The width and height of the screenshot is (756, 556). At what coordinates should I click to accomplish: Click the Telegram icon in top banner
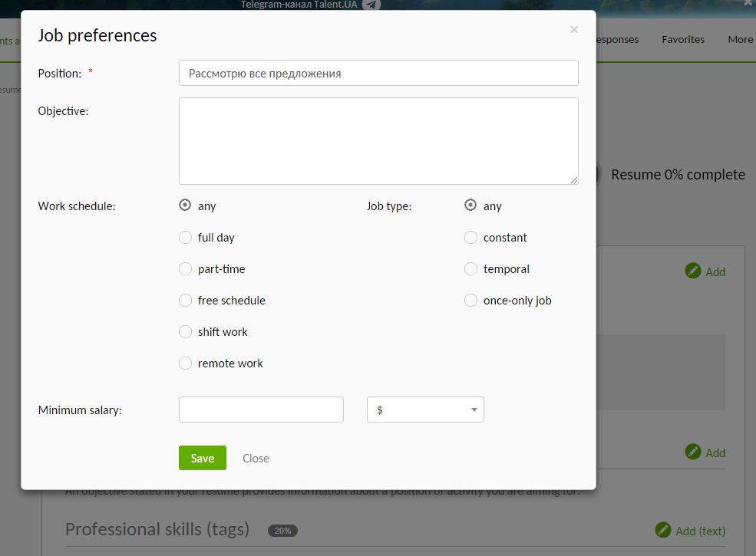(371, 5)
